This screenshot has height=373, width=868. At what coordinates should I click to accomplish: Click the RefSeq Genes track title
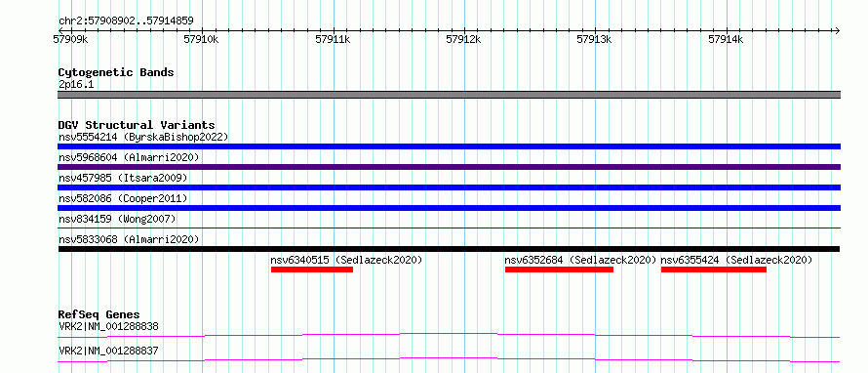click(x=99, y=314)
